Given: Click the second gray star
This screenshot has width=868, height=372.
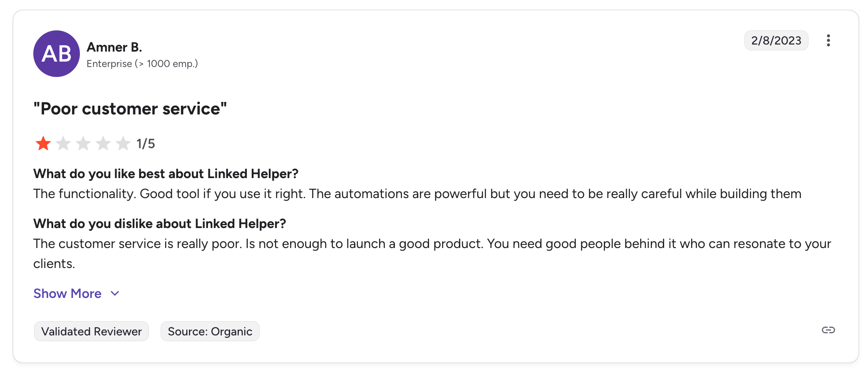Looking at the screenshot, I should (63, 144).
